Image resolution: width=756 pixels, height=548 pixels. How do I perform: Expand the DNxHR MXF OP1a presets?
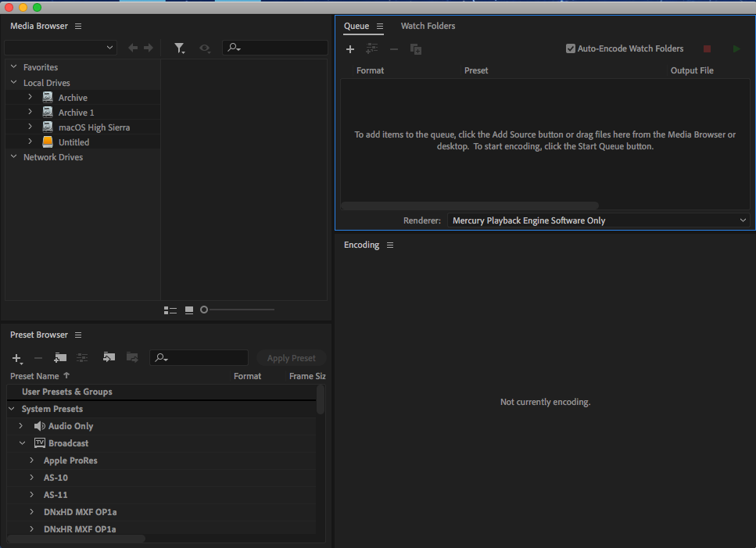32,528
